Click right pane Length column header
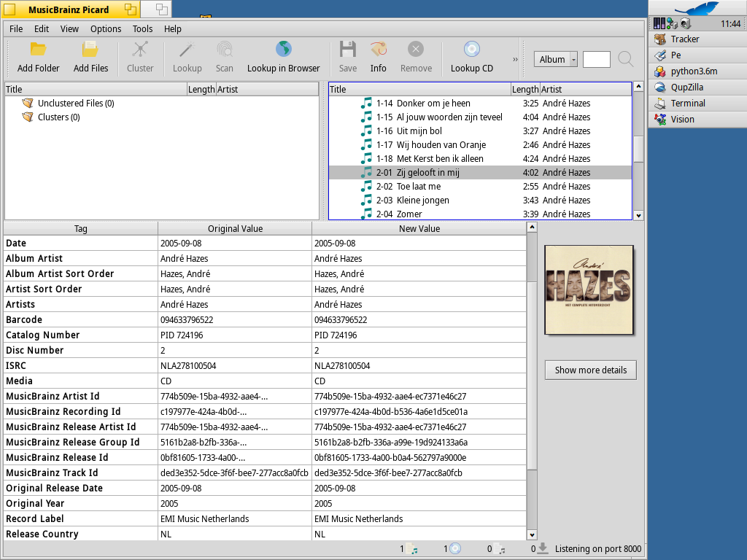This screenshot has width=747, height=560. pyautogui.click(x=525, y=89)
